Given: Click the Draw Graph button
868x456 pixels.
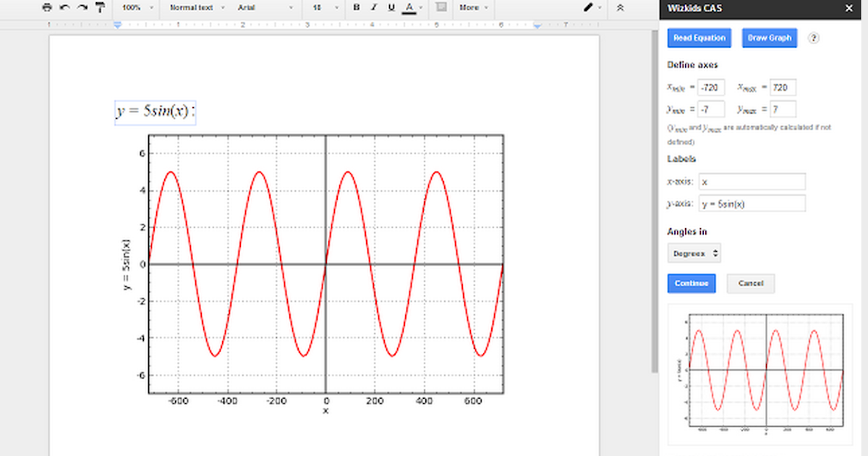Looking at the screenshot, I should pyautogui.click(x=770, y=38).
